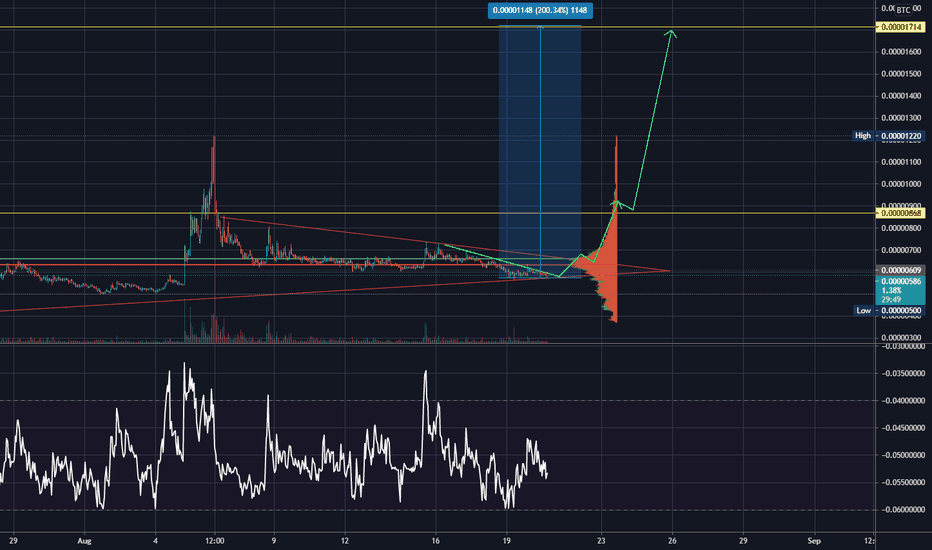This screenshot has width=932, height=550.
Task: Click the 0.00000700 price axis value
Action: 901,250
